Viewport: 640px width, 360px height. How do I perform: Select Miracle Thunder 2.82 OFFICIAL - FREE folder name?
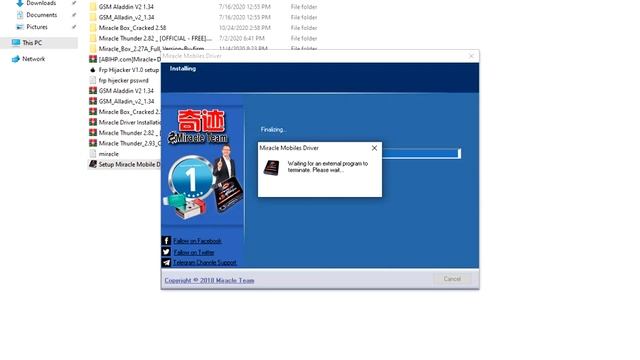coord(155,38)
